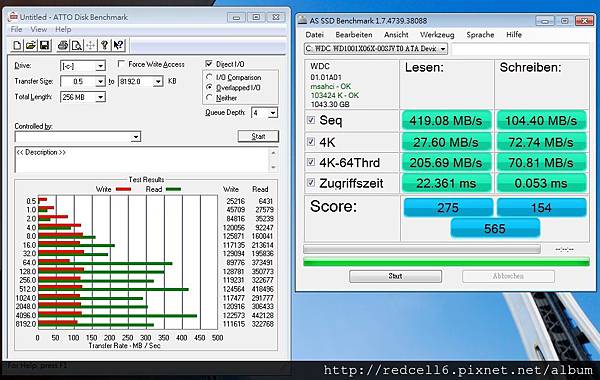The image size is (600, 380).
Task: Enable Force Write Access checkbox
Action: 121,64
